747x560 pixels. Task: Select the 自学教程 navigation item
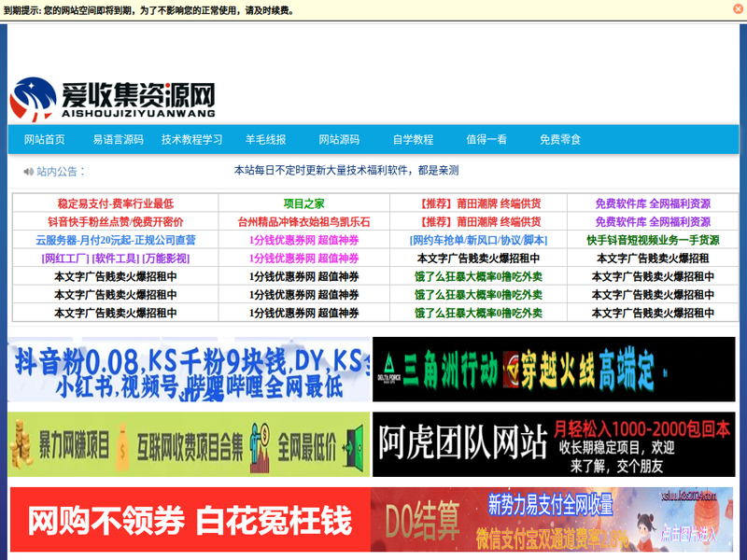(x=413, y=139)
